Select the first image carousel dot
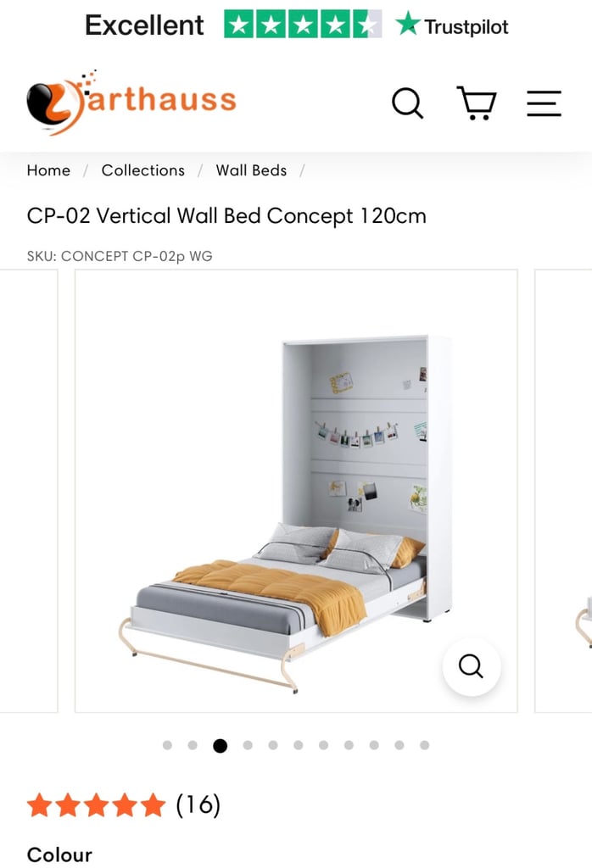The width and height of the screenshot is (592, 868). 167,745
